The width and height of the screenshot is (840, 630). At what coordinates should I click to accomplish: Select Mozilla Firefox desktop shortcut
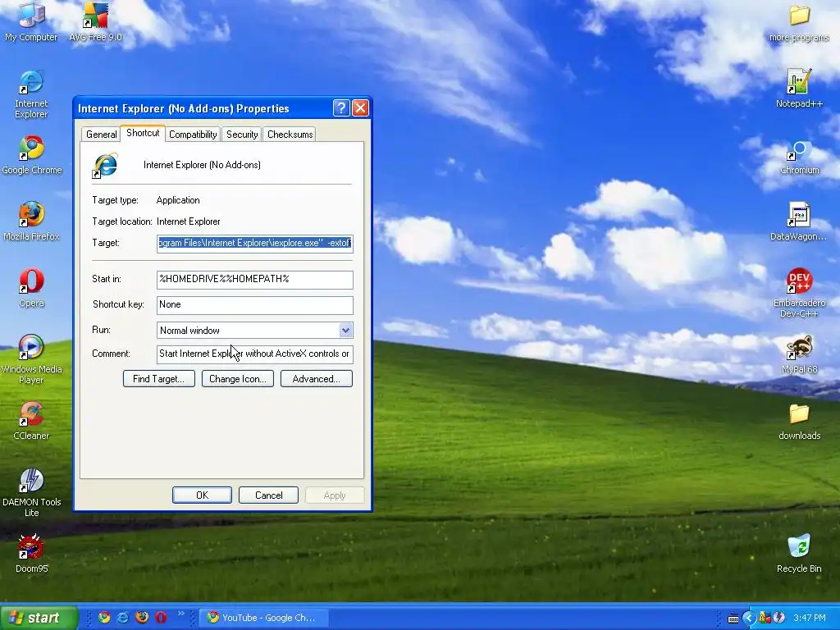point(31,221)
